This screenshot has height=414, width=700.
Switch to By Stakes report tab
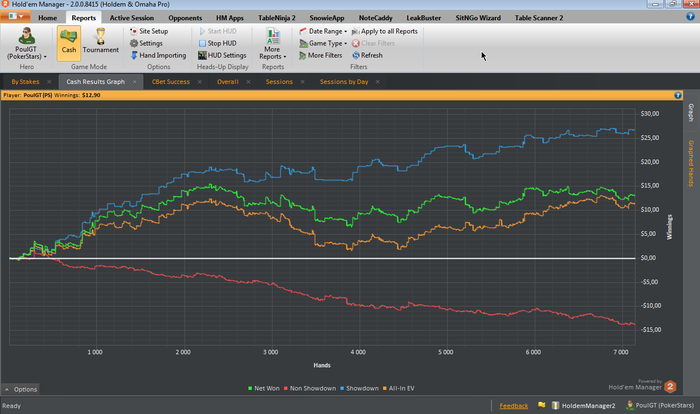(25, 82)
